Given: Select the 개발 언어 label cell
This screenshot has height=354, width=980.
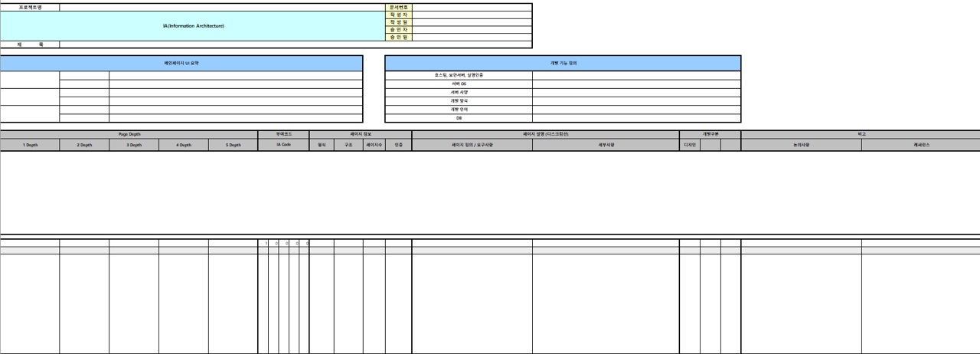Looking at the screenshot, I should click(459, 110).
